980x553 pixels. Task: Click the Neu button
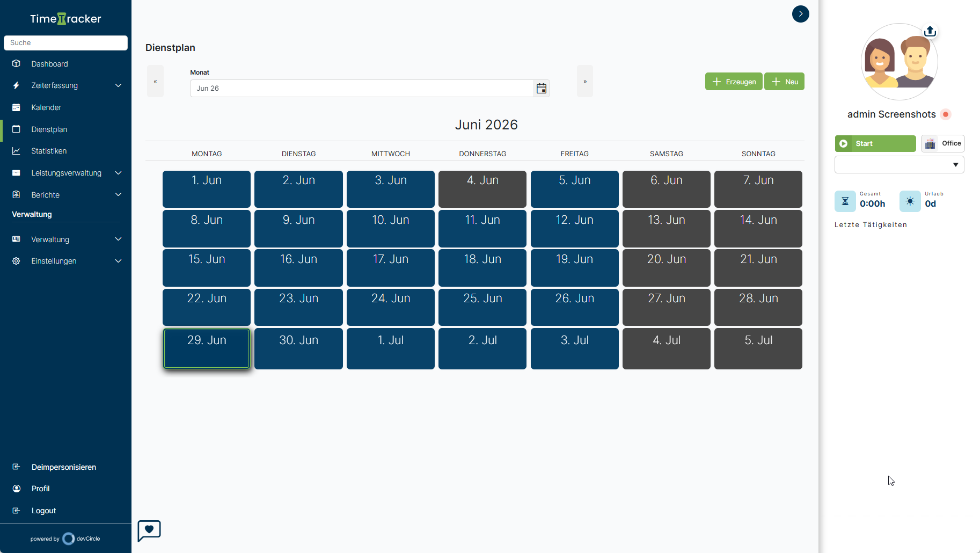(x=784, y=82)
